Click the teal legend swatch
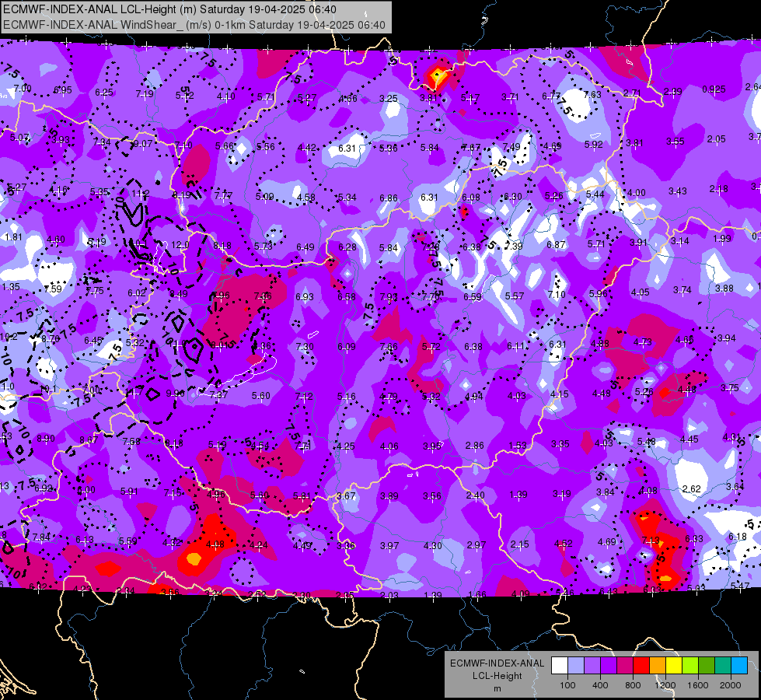This screenshot has height=700, width=761. 723,666
